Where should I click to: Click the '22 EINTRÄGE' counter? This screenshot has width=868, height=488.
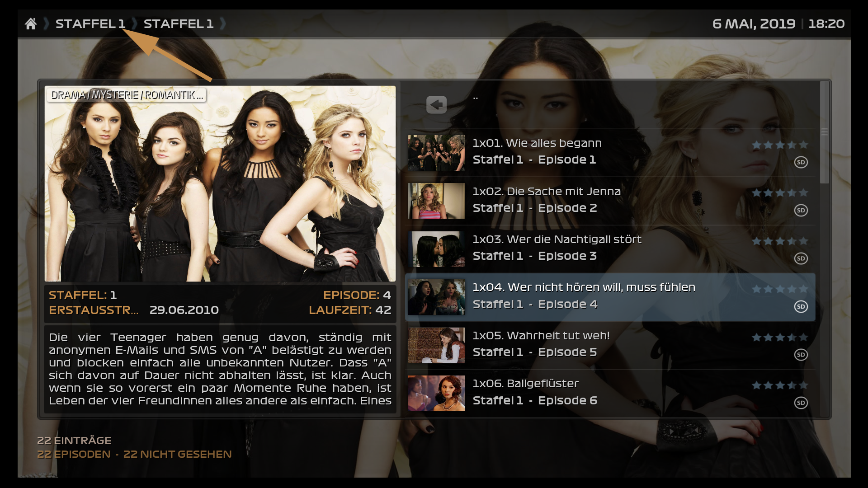[74, 441]
